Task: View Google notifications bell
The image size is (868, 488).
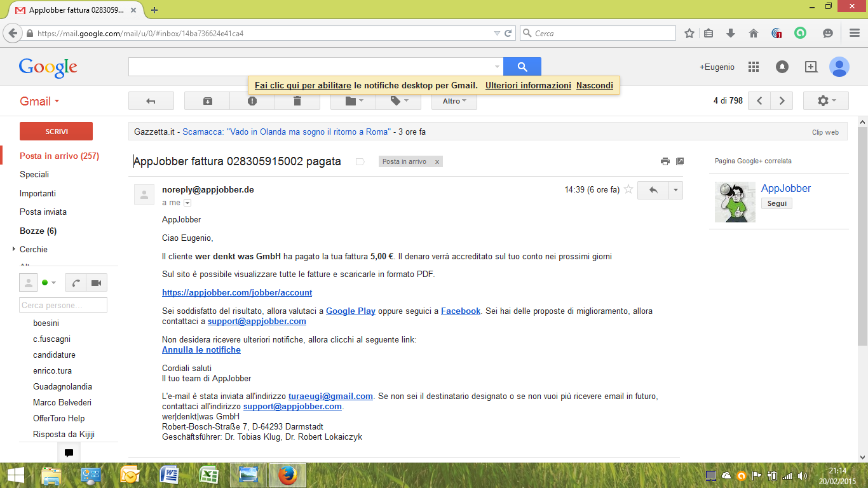Action: pos(782,67)
